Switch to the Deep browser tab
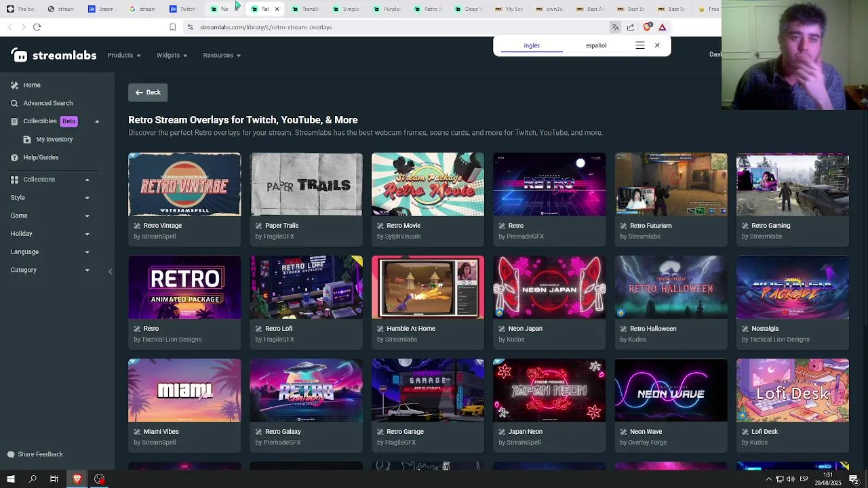 pos(468,9)
